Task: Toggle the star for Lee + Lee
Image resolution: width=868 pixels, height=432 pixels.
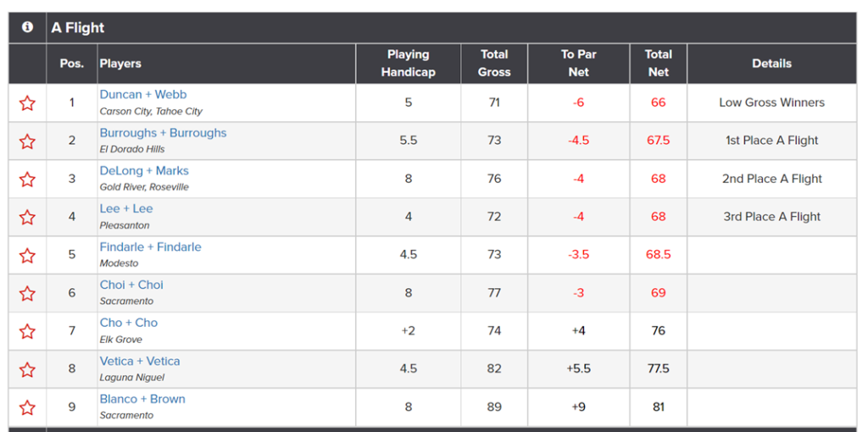Action: click(x=27, y=217)
